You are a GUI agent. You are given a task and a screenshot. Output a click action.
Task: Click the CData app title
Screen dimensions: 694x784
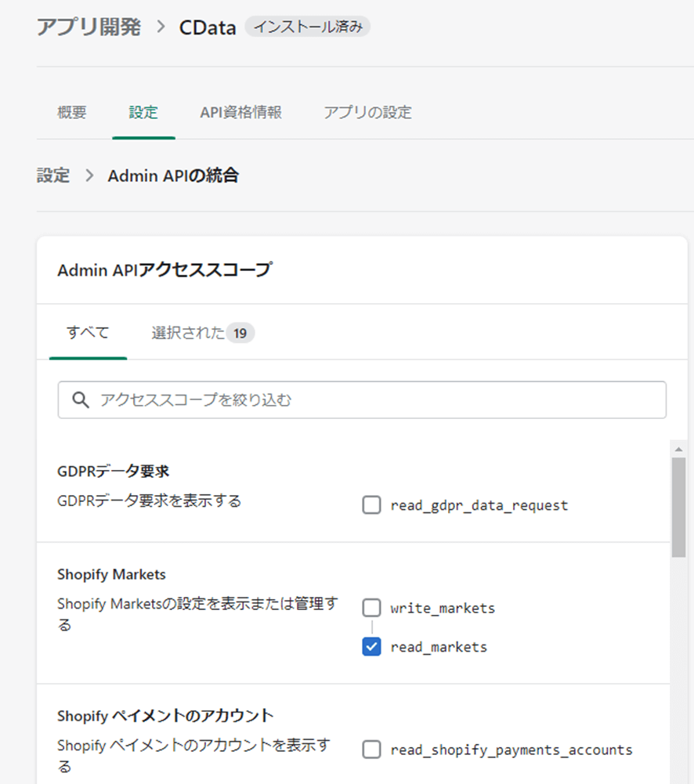[x=208, y=27]
